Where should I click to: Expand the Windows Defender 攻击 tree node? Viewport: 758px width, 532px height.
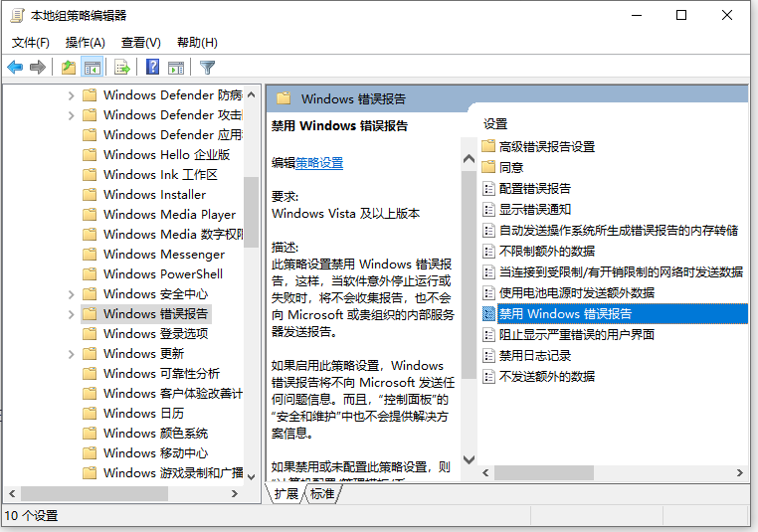[x=71, y=115]
